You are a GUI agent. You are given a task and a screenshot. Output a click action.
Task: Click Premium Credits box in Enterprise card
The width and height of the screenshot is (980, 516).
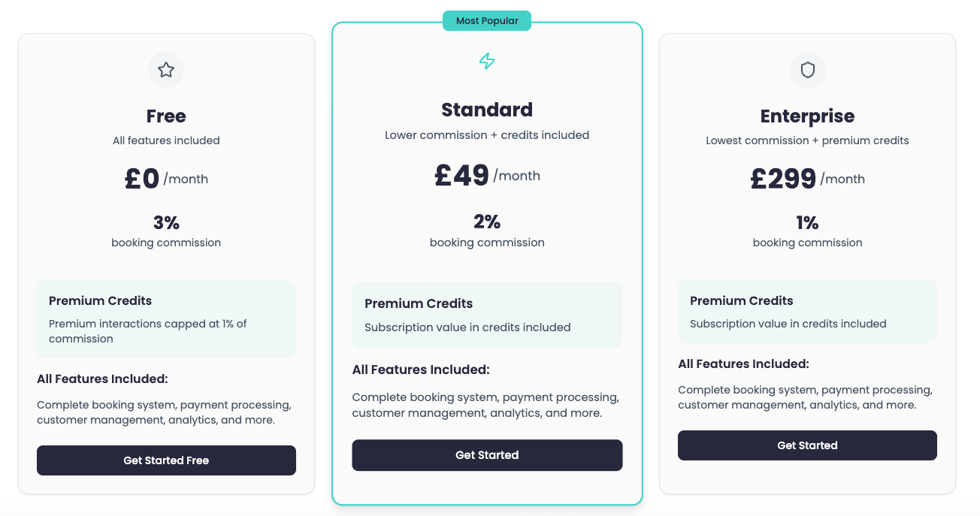click(807, 312)
